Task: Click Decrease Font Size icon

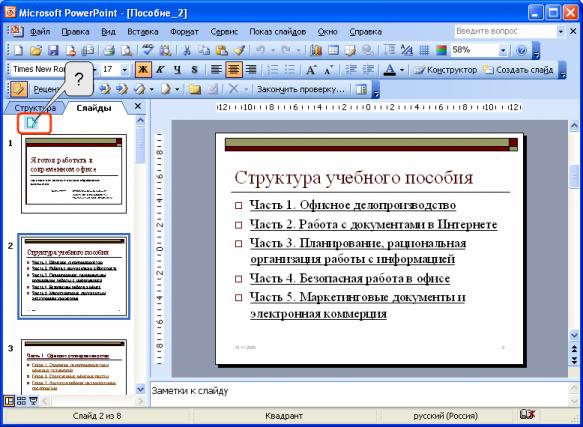Action: (329, 70)
